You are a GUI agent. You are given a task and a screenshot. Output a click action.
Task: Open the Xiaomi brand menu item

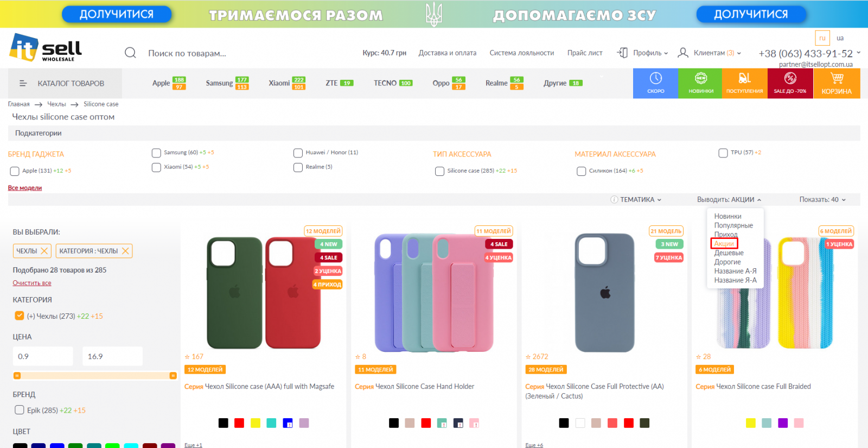tap(287, 83)
